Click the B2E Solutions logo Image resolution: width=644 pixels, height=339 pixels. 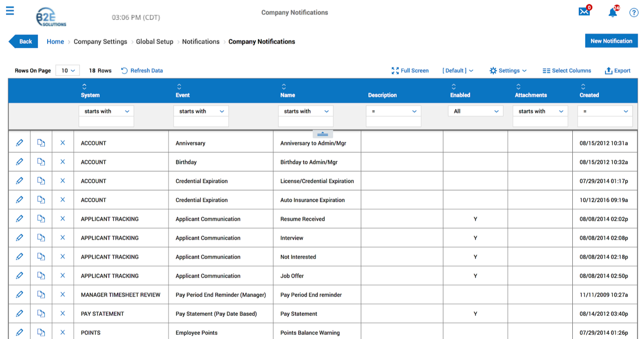51,17
